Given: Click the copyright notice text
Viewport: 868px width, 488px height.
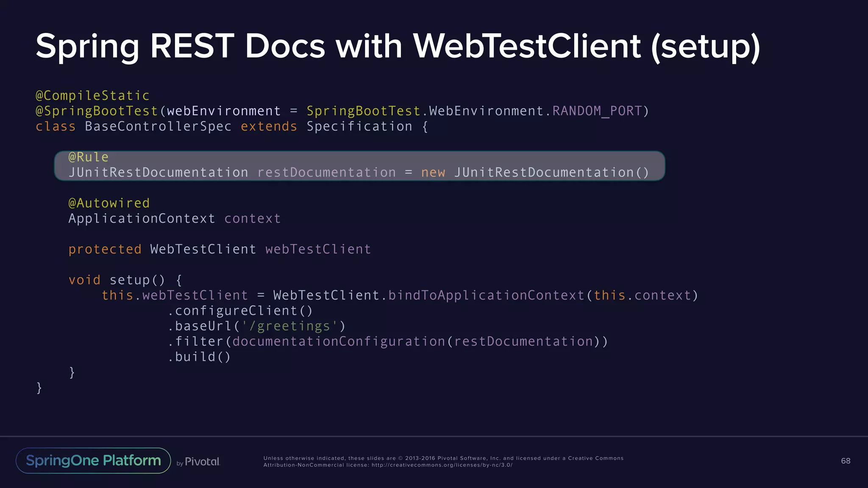Looking at the screenshot, I should pos(443,458).
